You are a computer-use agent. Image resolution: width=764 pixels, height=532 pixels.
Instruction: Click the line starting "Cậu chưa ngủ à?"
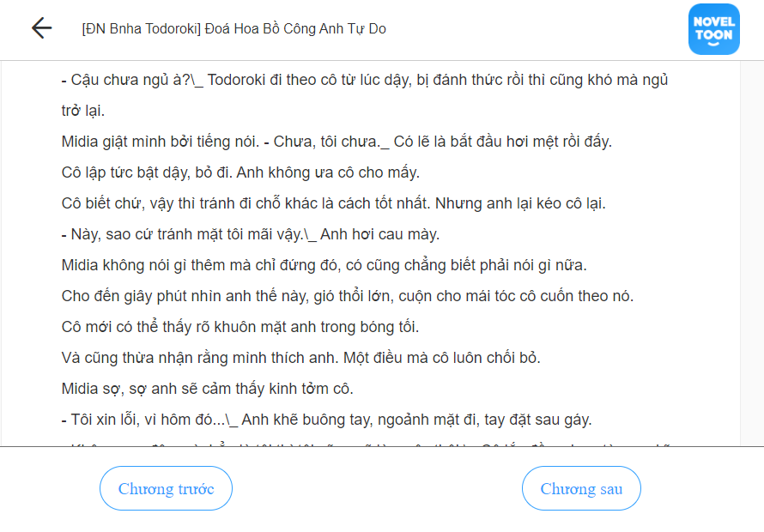[365, 80]
